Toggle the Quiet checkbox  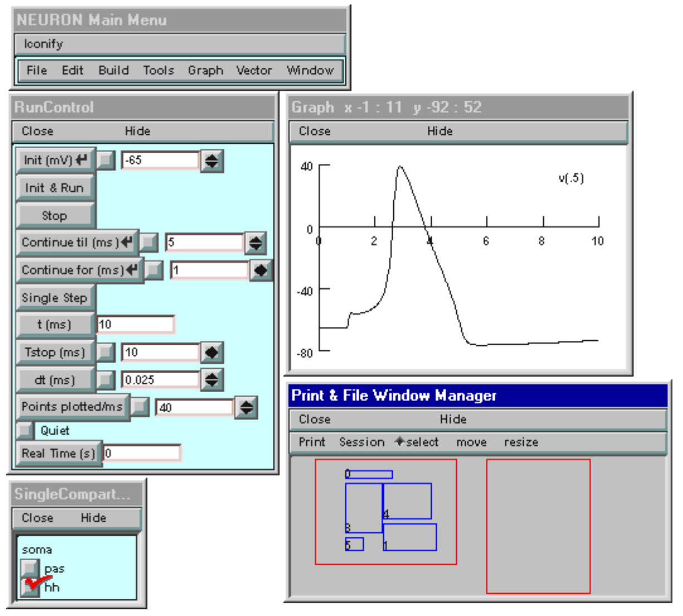pos(25,431)
